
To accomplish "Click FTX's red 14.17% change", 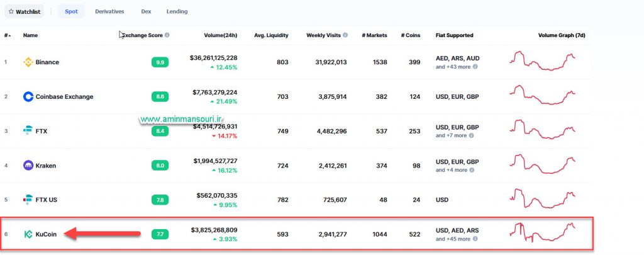I will click(x=225, y=136).
